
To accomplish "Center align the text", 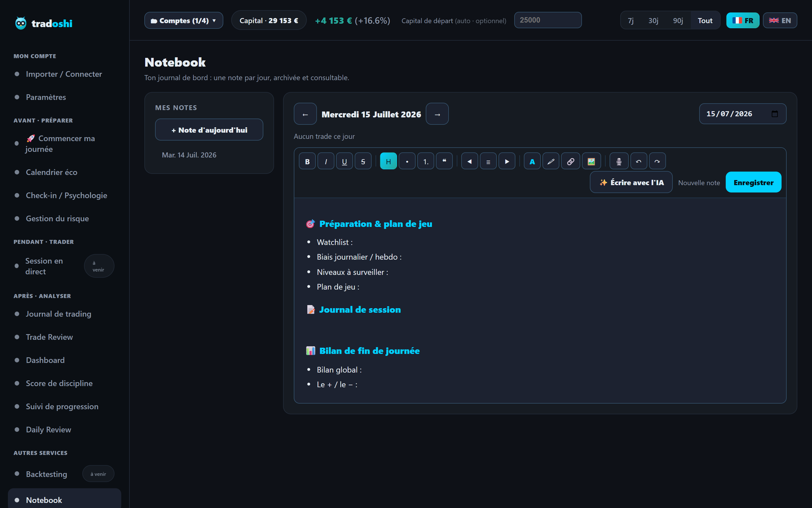I will [x=488, y=161].
